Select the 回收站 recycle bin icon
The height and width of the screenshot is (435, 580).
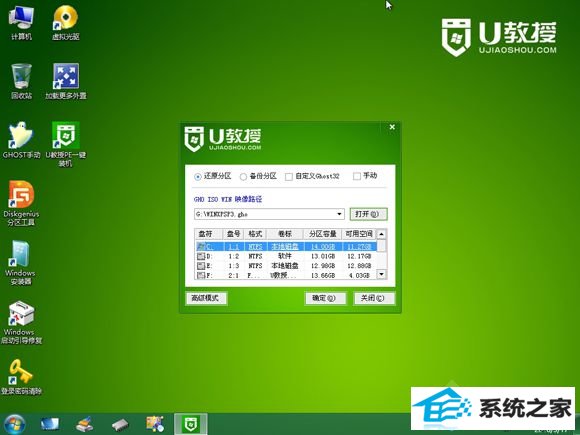(x=21, y=81)
